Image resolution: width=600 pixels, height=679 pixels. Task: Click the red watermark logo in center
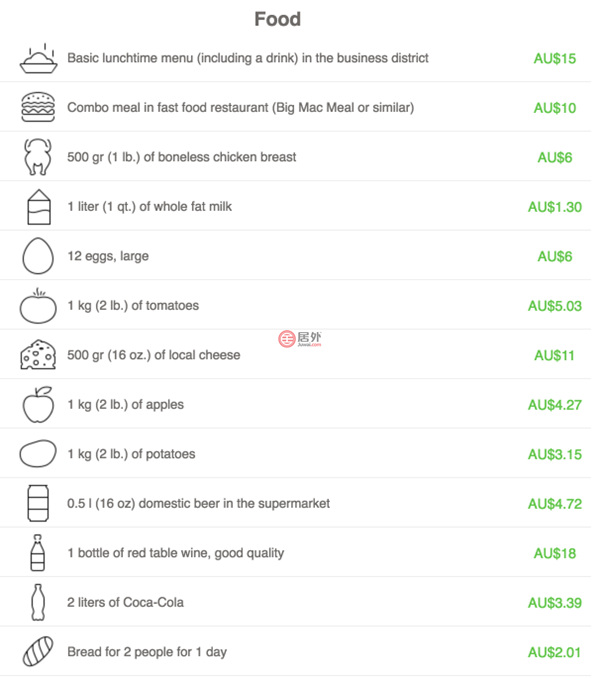point(301,338)
